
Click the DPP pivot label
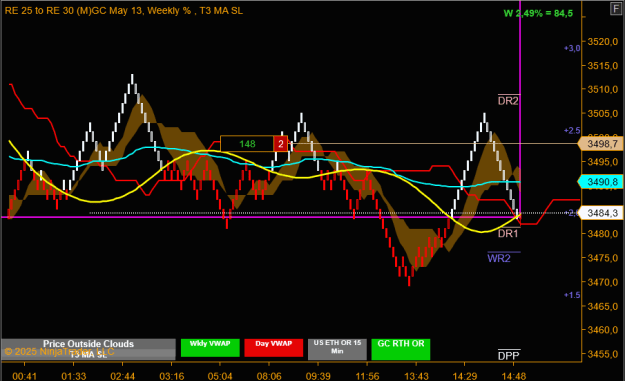pyautogui.click(x=509, y=355)
